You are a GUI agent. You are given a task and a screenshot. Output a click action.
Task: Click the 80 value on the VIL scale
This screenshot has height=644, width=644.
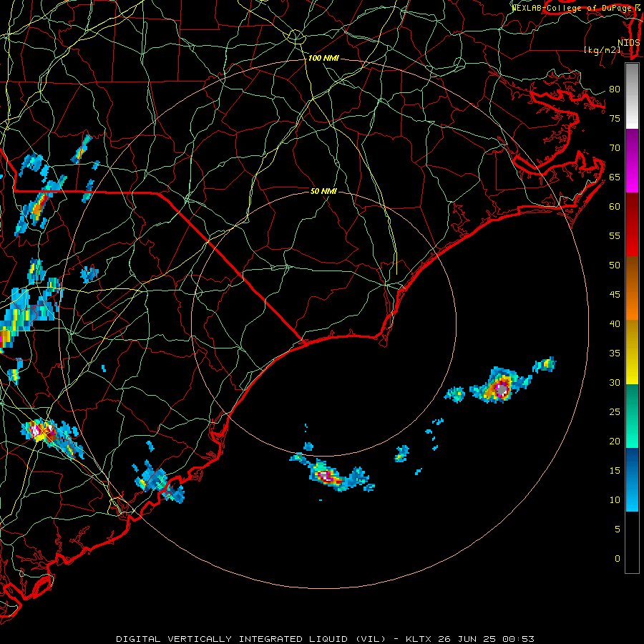[x=615, y=89]
